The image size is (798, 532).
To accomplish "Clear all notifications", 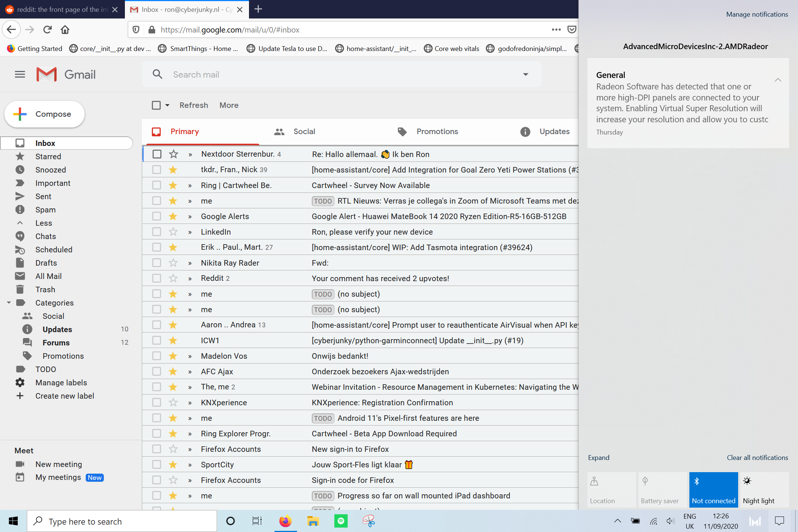I will (757, 458).
